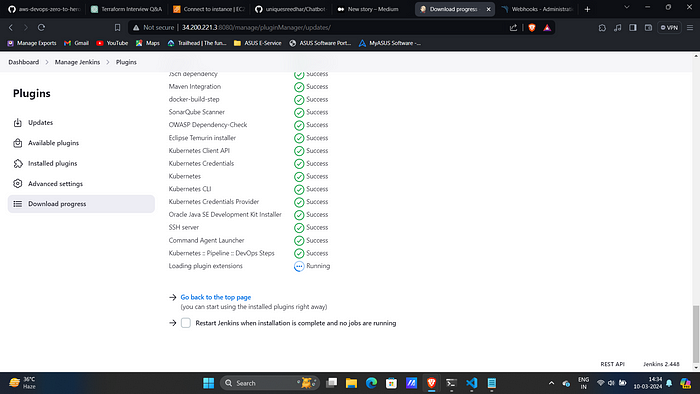Image resolution: width=700 pixels, height=394 pixels.
Task: Open the tab search dropdown arrow
Action: pos(626,7)
